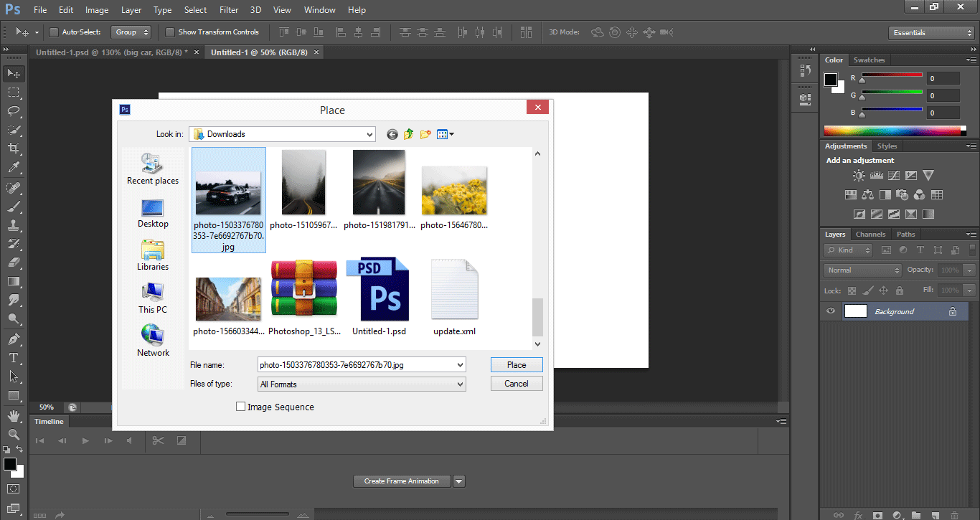Click the color spectrum ramp bar
The height and width of the screenshot is (520, 980).
pyautogui.click(x=893, y=131)
